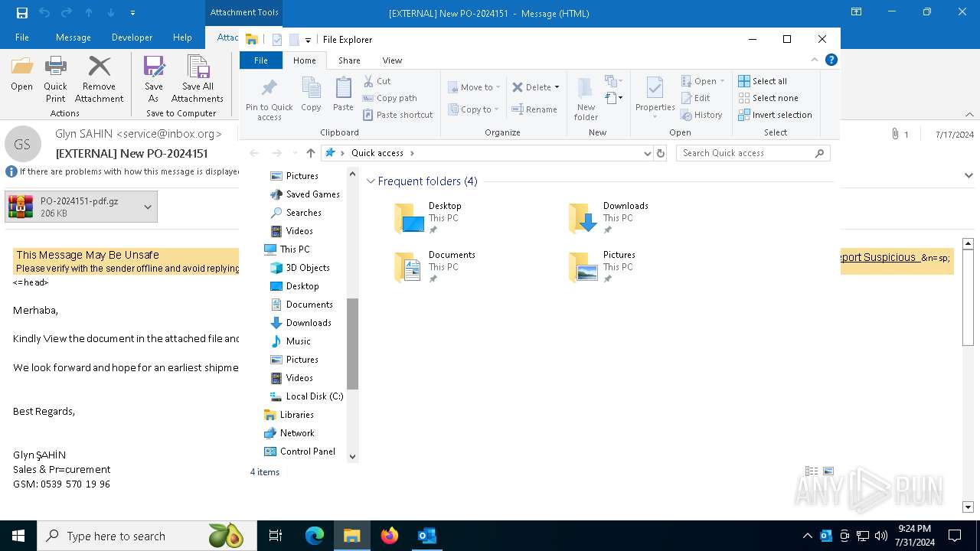980x551 pixels.
Task: Click the New folder icon
Action: pyautogui.click(x=586, y=88)
